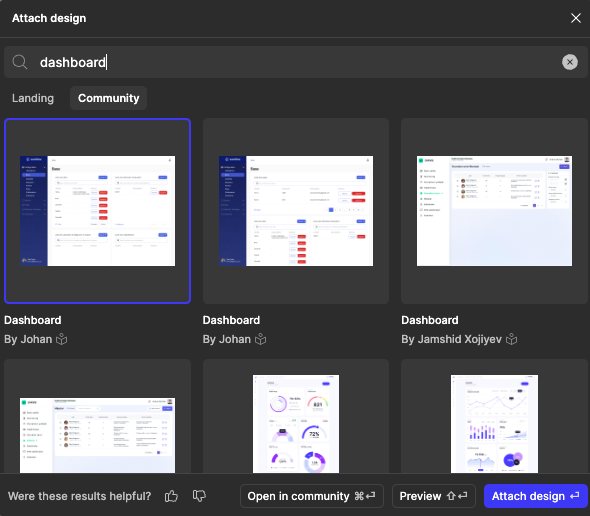The height and width of the screenshot is (516, 590).
Task: Click the magnifier search icon
Action: click(20, 62)
